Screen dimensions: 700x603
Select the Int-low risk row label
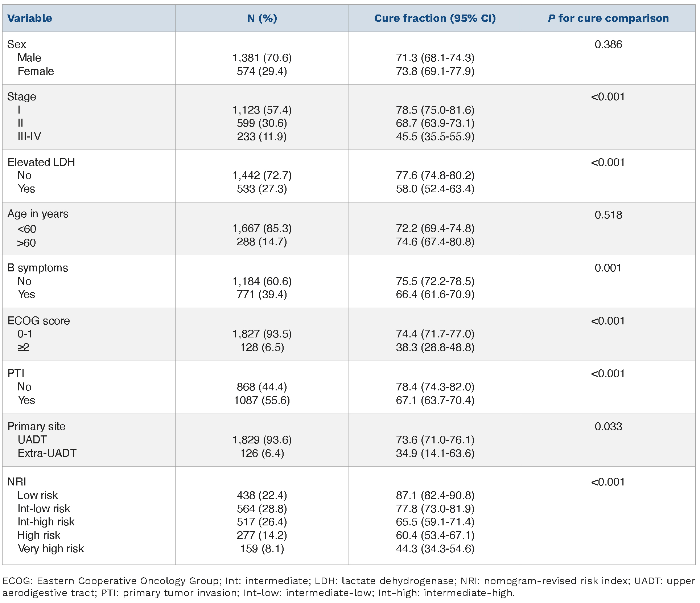coord(44,509)
